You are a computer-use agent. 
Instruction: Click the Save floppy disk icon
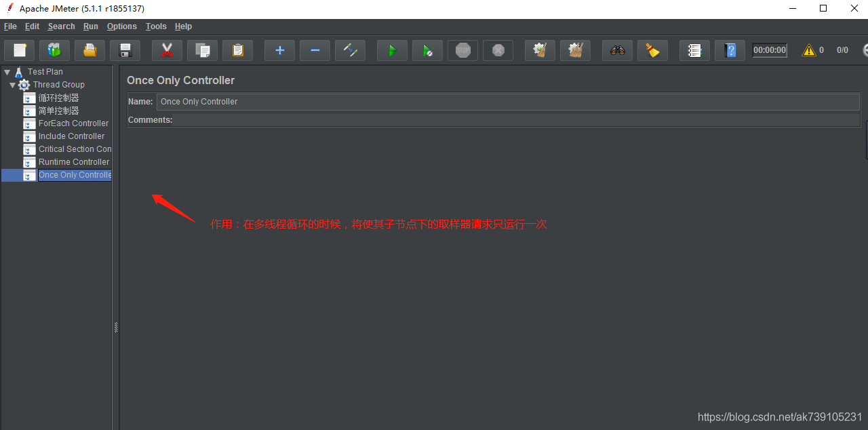click(125, 50)
